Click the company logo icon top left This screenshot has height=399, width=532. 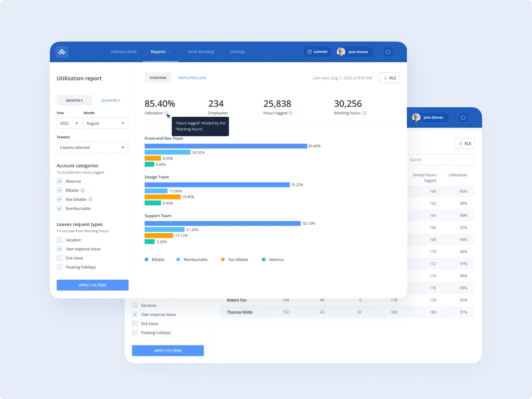click(x=62, y=52)
